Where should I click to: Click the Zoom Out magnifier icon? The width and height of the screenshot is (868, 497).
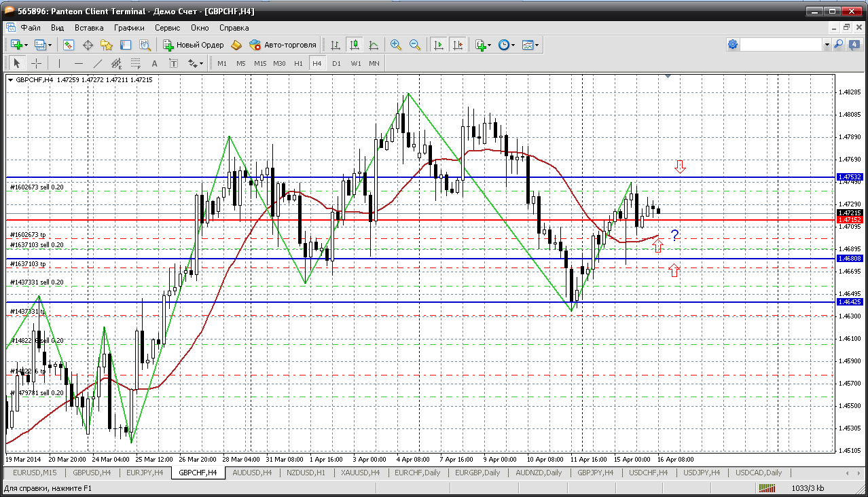coord(414,45)
